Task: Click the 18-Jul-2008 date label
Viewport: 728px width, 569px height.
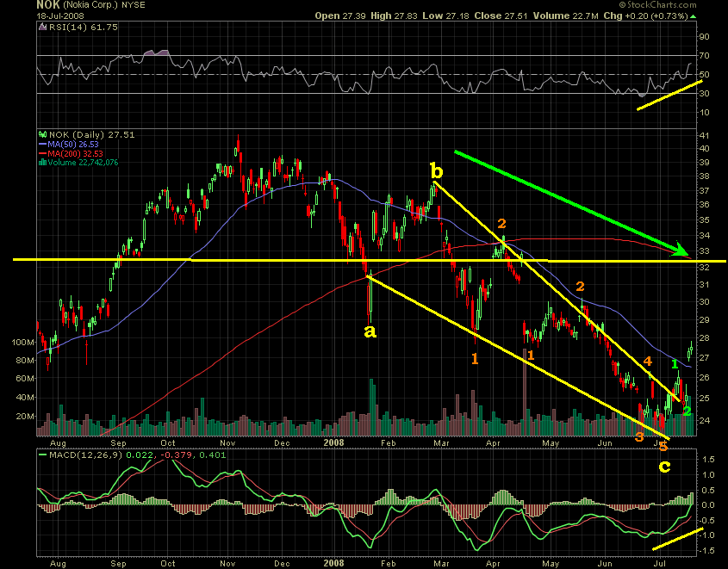Action: [x=60, y=15]
